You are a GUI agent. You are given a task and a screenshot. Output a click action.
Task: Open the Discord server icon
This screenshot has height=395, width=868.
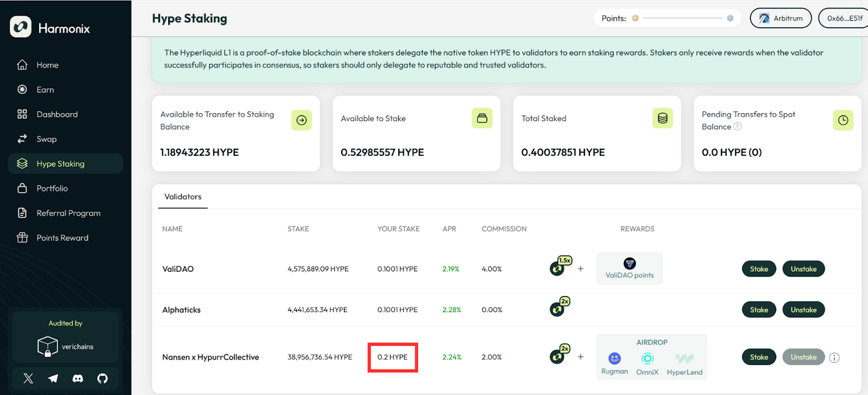[78, 378]
